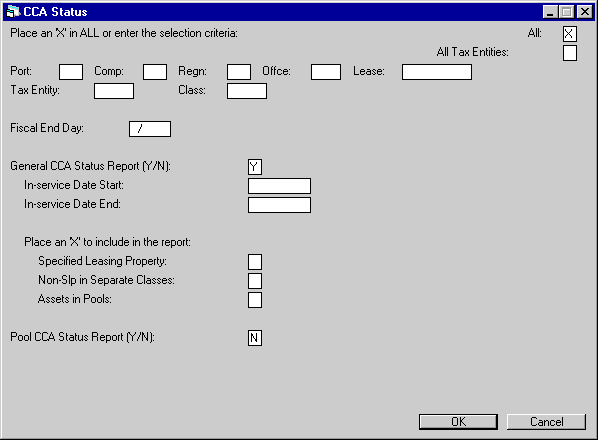Click the In-service Date Start field
This screenshot has height=440, width=598.
pos(279,186)
